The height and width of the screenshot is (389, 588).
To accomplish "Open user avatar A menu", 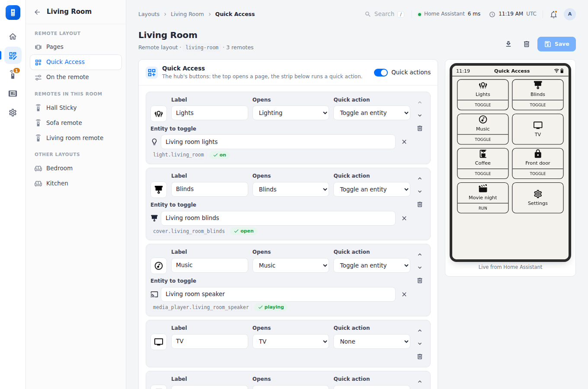I will click(570, 14).
